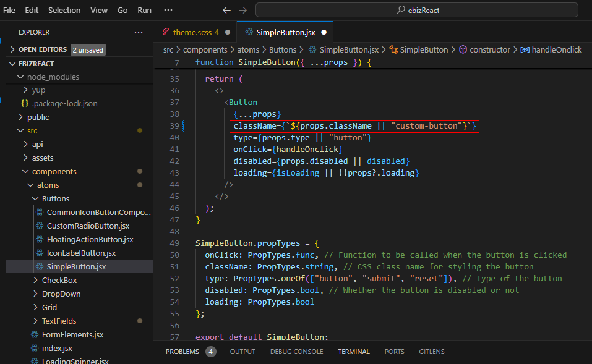Viewport: 592px width, 364px height.
Task: Click the Buttons breadcrumb
Action: click(x=283, y=50)
